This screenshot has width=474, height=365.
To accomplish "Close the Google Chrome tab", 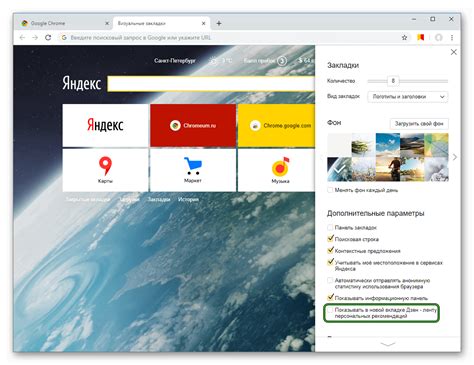I will click(107, 23).
